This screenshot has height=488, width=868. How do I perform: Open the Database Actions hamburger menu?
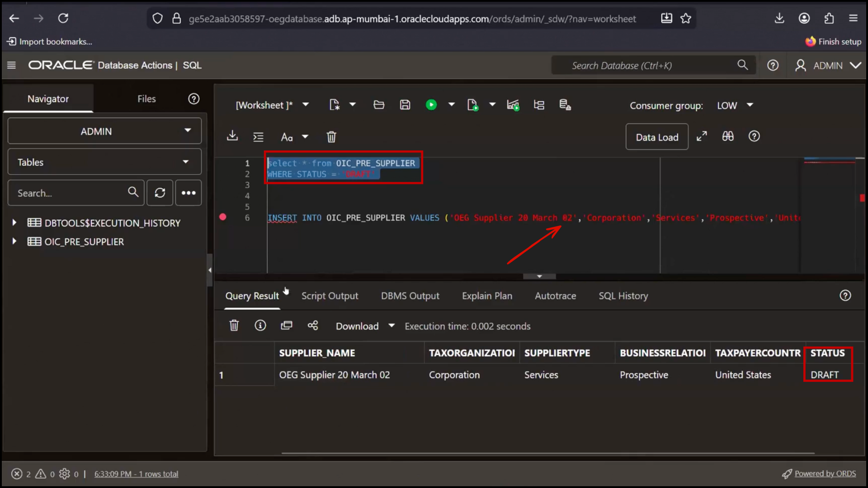pos(12,66)
